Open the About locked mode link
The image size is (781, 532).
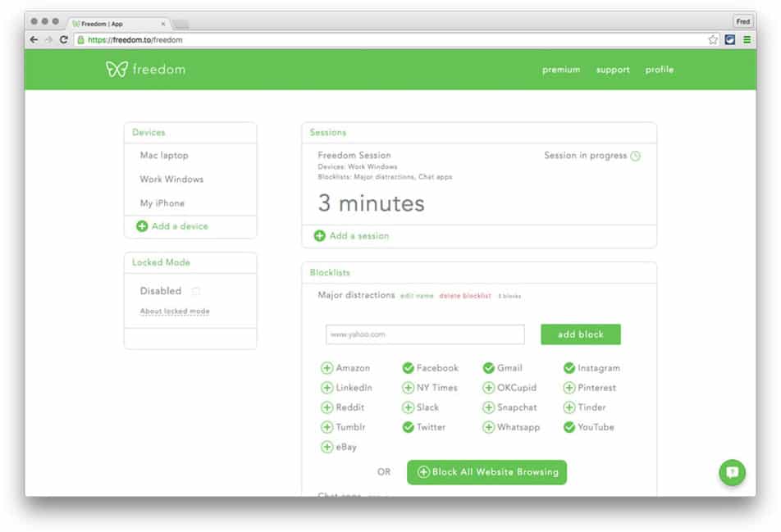[x=175, y=311]
